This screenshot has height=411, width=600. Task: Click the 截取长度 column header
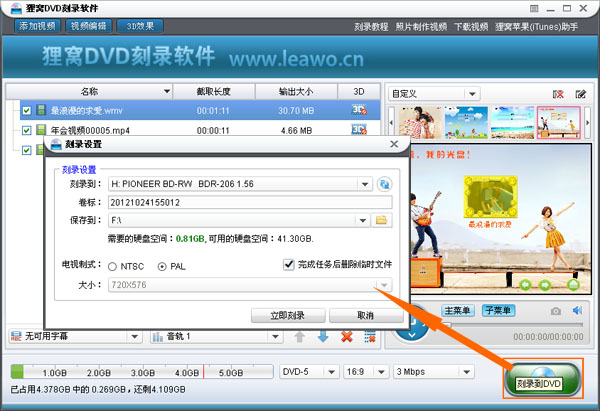click(214, 91)
